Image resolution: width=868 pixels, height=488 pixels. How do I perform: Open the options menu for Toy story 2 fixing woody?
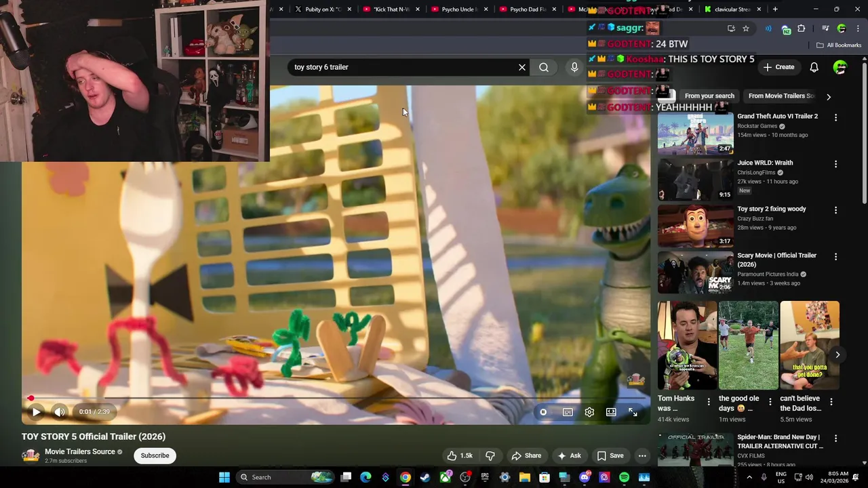pyautogui.click(x=835, y=210)
